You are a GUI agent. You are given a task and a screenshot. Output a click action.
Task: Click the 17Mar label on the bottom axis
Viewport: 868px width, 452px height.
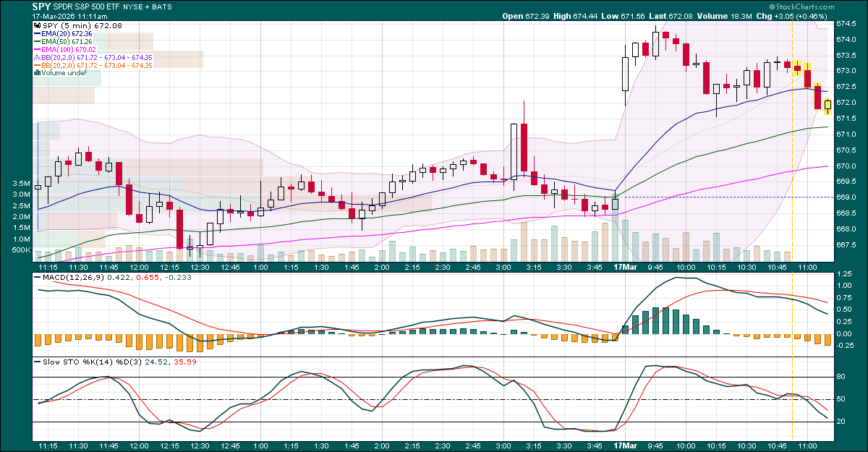tap(625, 448)
